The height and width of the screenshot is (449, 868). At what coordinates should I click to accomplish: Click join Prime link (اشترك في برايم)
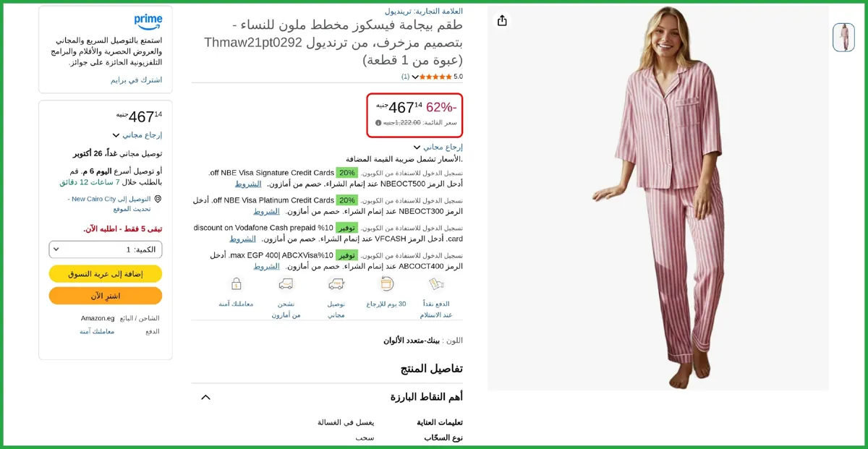[x=136, y=80]
